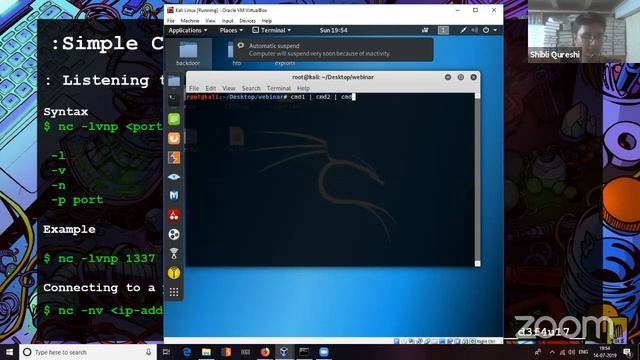Viewport: 640px width, 360px height.
Task: Click Type here to search box
Action: coord(88,352)
